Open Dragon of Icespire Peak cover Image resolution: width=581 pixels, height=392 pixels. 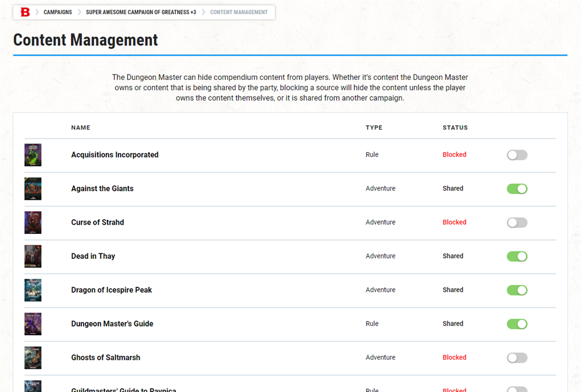(33, 290)
